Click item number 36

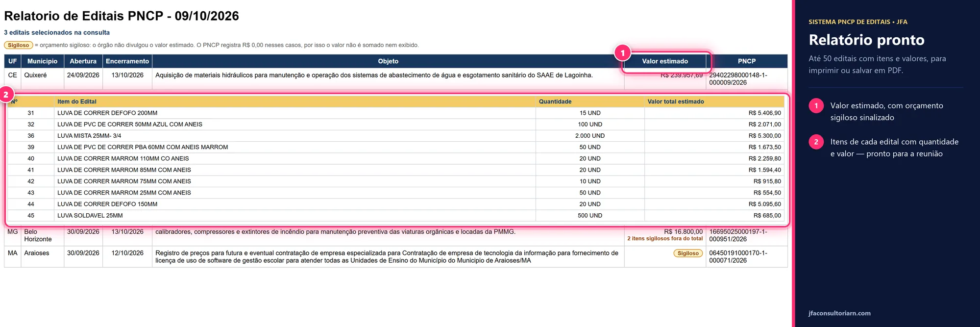(x=31, y=136)
